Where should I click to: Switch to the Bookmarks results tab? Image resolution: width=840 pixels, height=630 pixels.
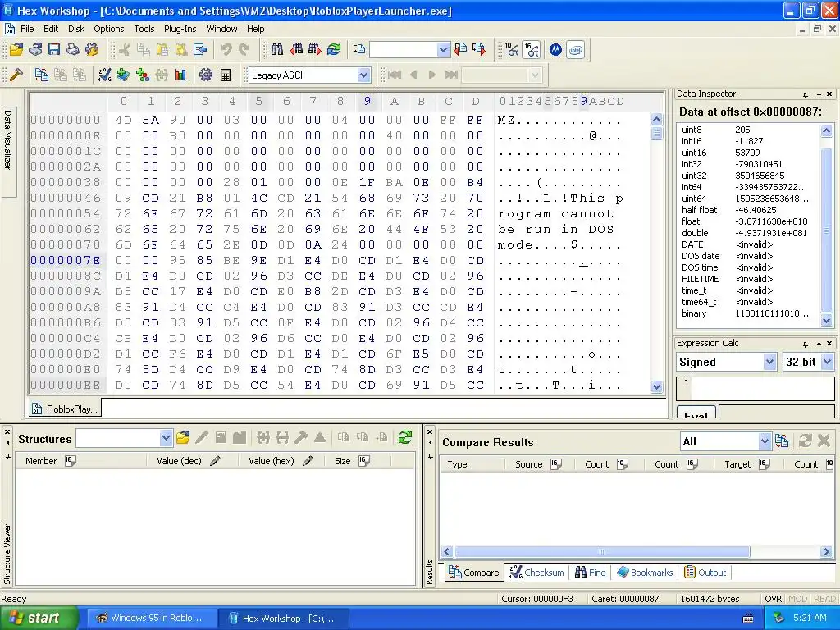click(645, 572)
